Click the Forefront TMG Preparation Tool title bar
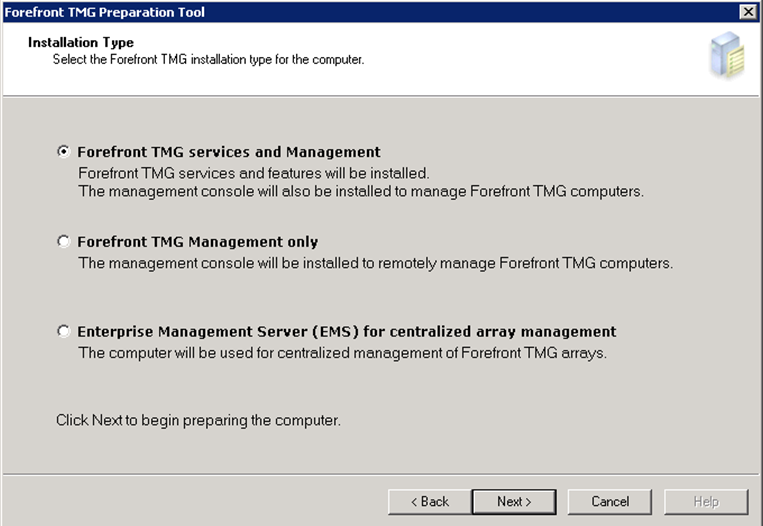Image resolution: width=763 pixels, height=526 pixels. tap(300, 10)
